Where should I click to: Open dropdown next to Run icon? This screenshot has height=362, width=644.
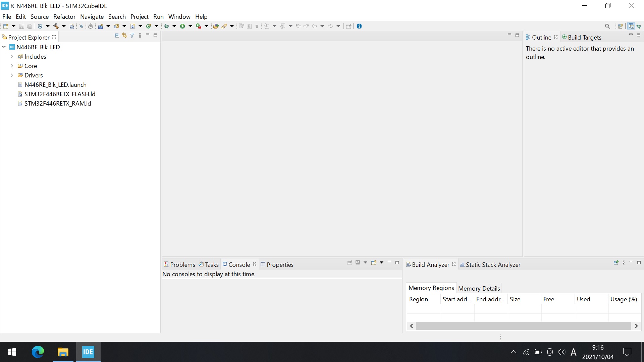pos(190,26)
